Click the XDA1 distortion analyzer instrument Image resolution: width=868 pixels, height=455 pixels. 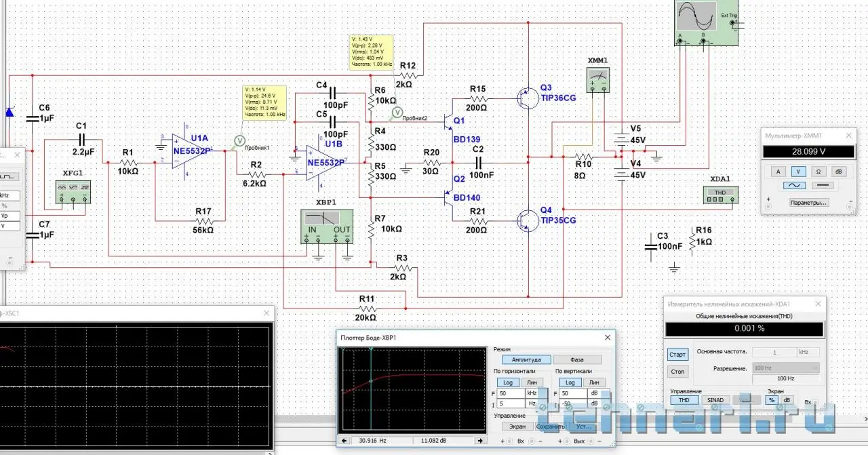(719, 195)
